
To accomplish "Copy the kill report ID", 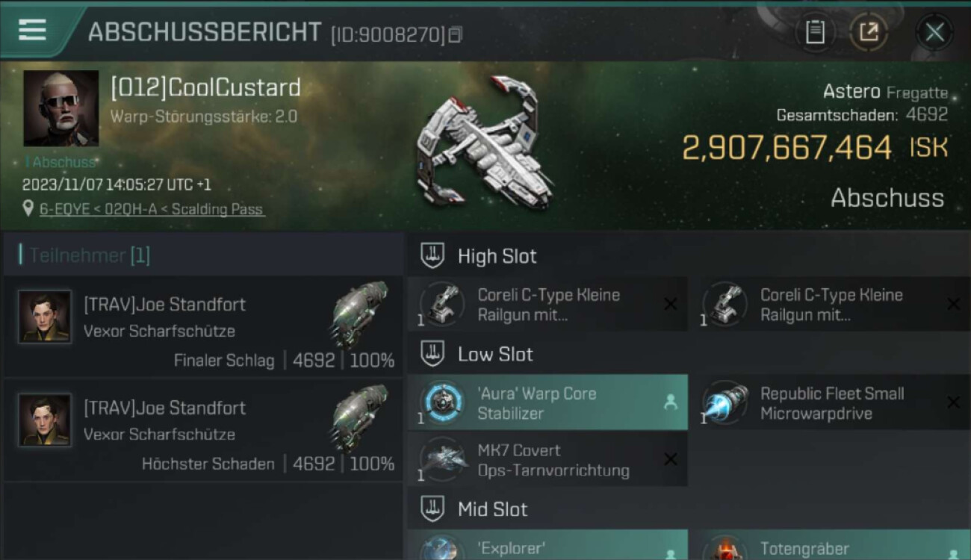I will point(455,34).
